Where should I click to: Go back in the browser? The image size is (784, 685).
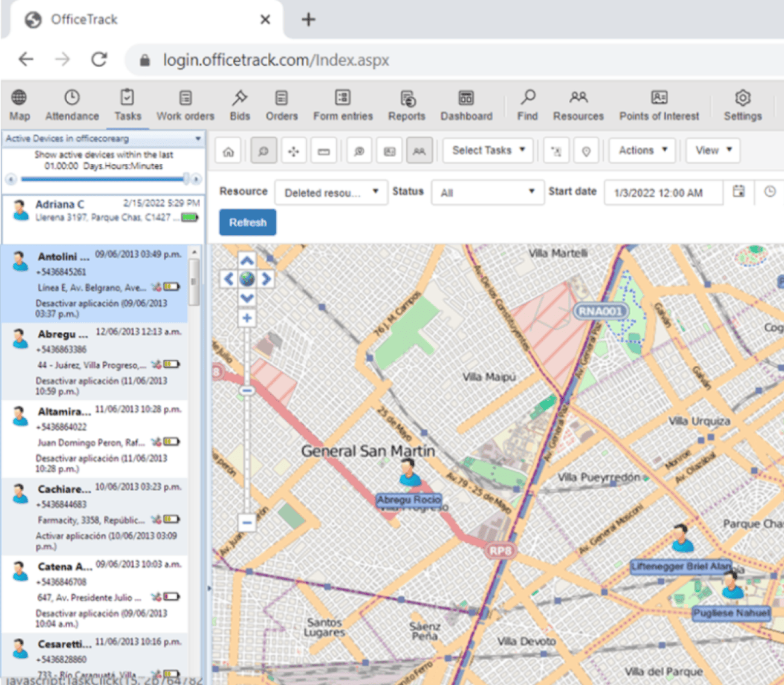pyautogui.click(x=26, y=59)
